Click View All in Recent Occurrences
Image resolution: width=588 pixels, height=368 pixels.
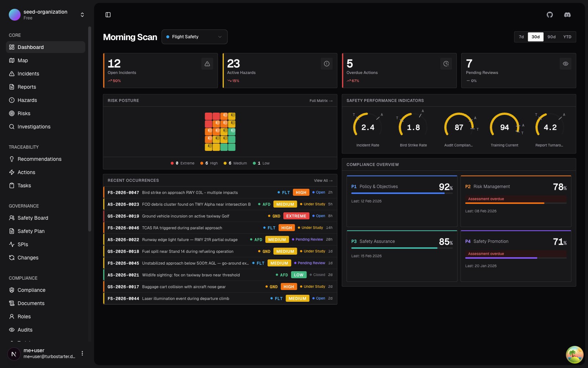tap(323, 180)
